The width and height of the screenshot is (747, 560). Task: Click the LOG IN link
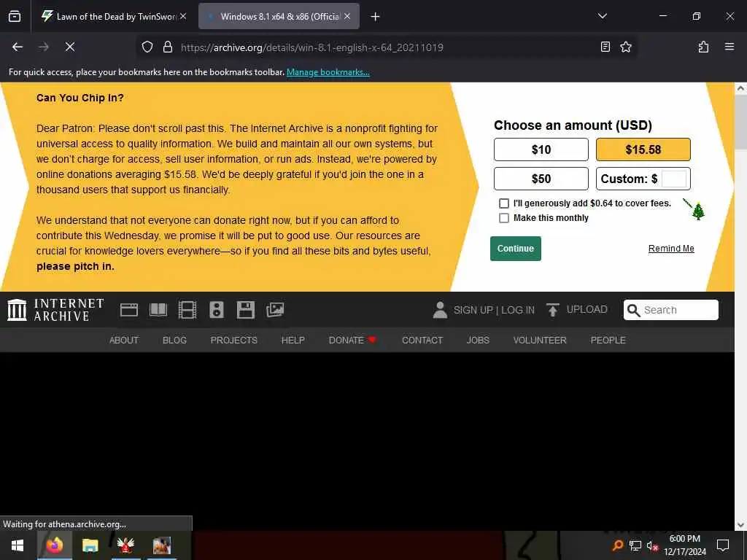tap(518, 310)
